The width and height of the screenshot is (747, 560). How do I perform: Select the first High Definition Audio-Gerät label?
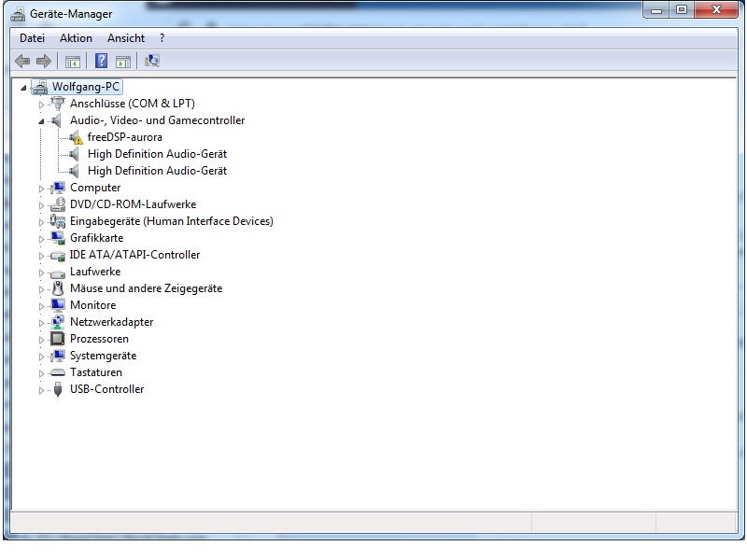157,154
